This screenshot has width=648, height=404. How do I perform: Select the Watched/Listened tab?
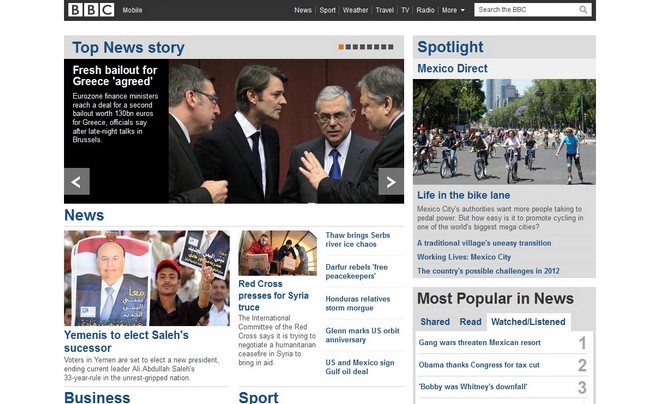click(x=528, y=322)
